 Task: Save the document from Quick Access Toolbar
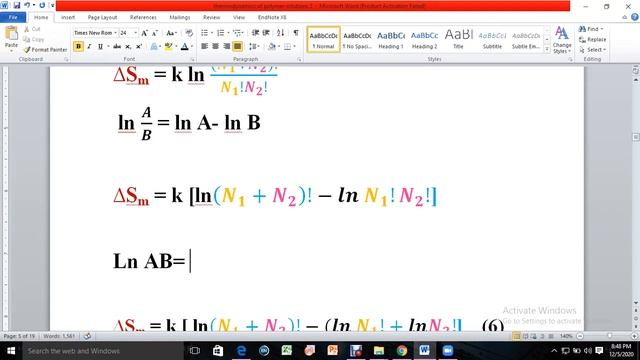point(17,6)
